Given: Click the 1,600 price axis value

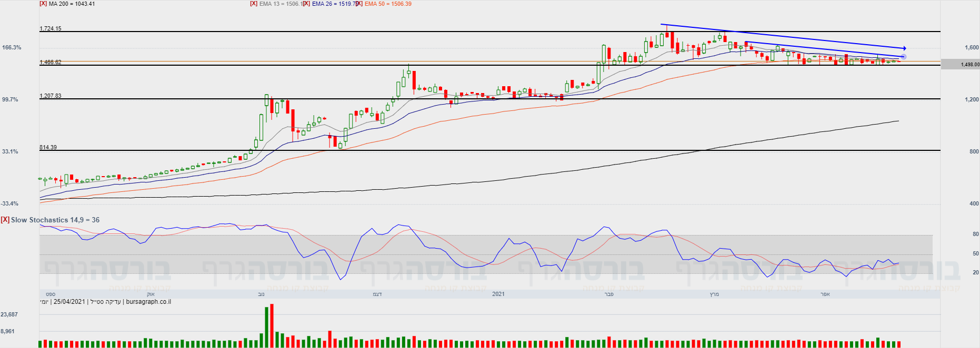Looking at the screenshot, I should (972, 47).
